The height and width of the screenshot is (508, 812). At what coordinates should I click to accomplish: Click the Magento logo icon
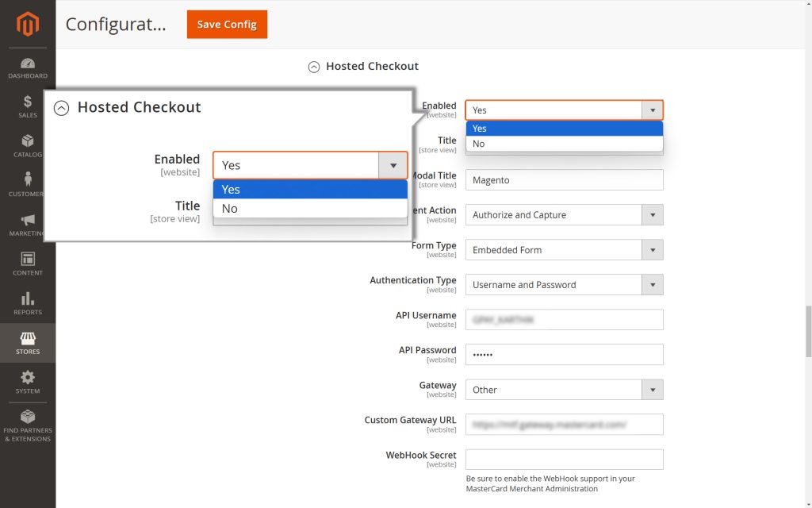click(28, 24)
